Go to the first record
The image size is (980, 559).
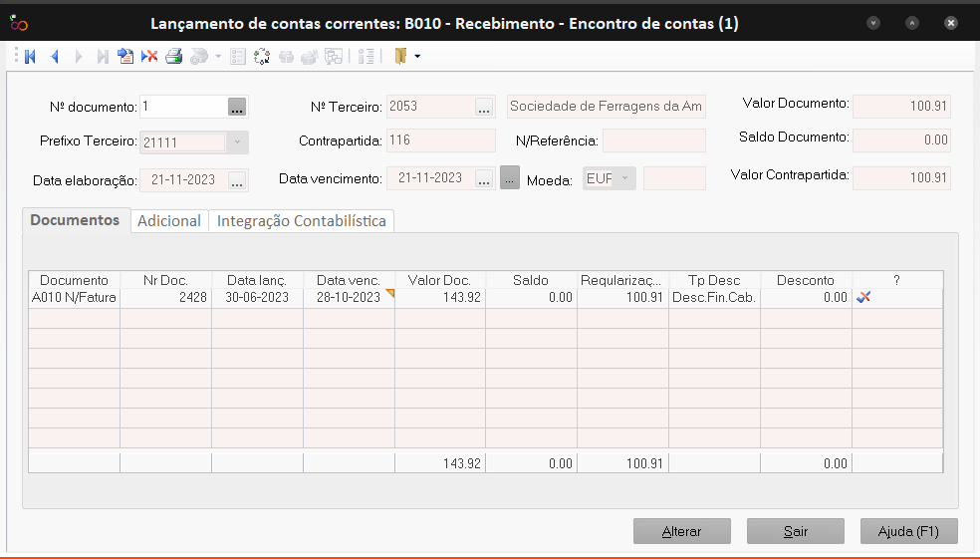(x=30, y=57)
